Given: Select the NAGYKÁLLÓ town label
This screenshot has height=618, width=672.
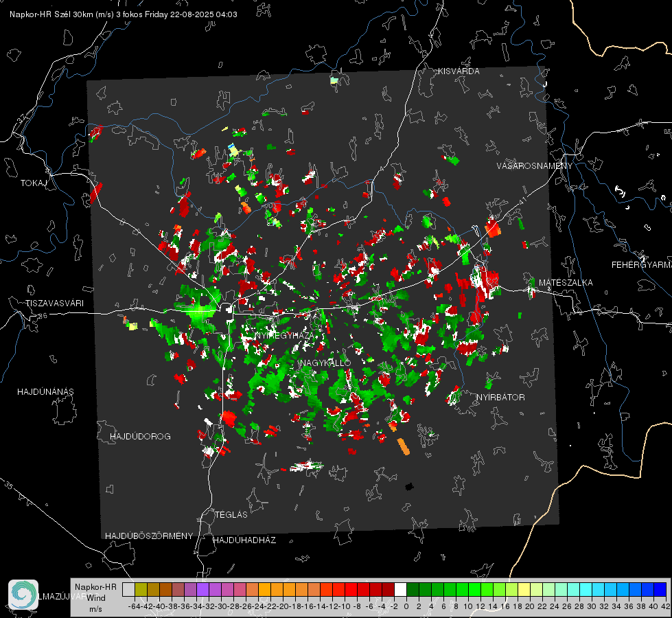Looking at the screenshot, I should [x=325, y=363].
